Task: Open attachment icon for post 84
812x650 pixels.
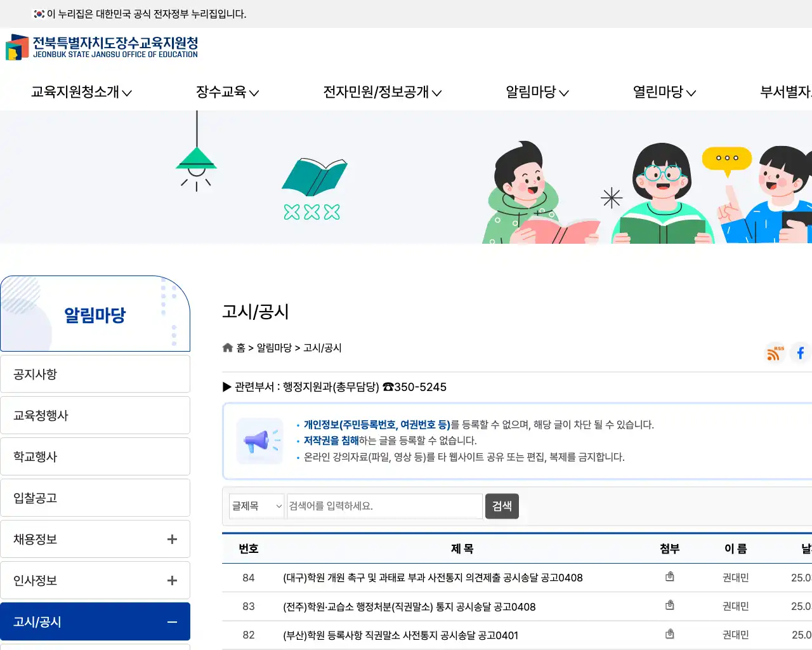Action: pos(669,577)
